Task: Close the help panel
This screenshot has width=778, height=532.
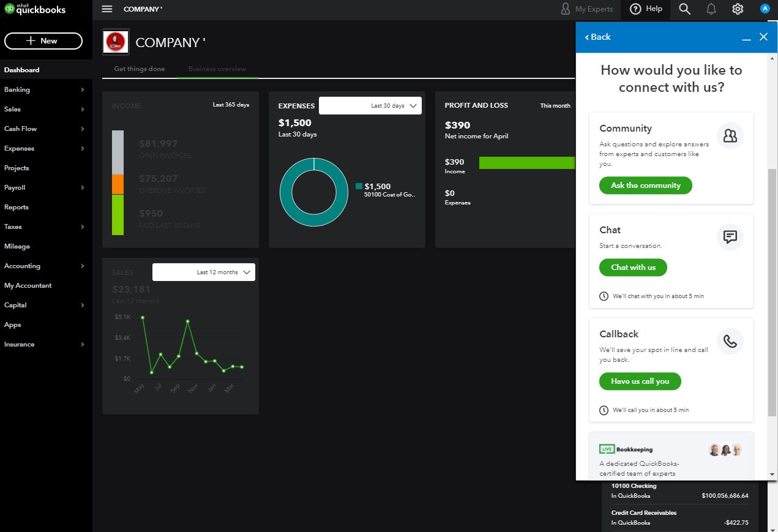Action: pos(763,37)
